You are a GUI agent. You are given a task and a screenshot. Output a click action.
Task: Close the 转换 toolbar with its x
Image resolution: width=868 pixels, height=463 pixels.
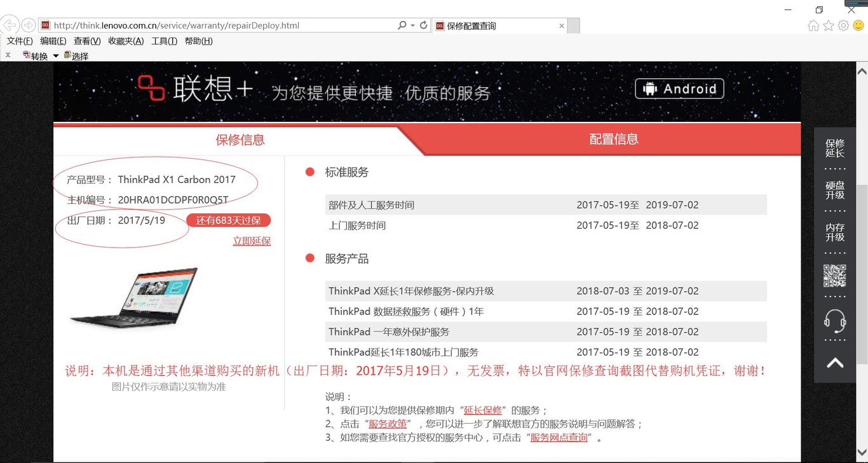(8, 55)
